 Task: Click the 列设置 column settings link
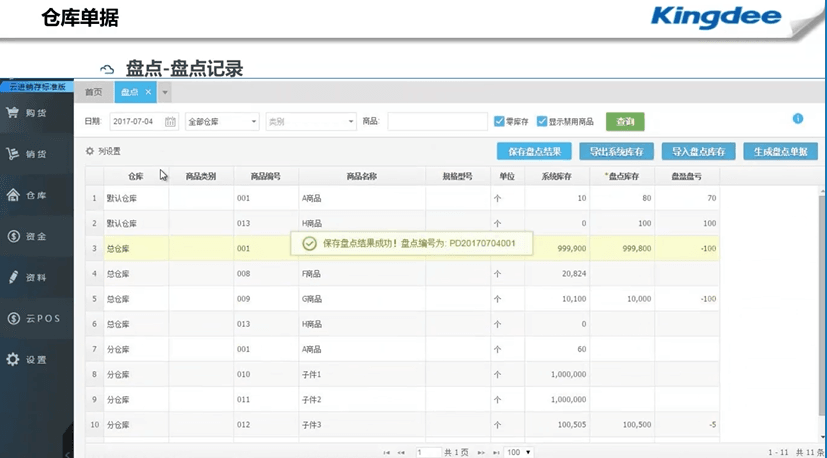point(109,151)
